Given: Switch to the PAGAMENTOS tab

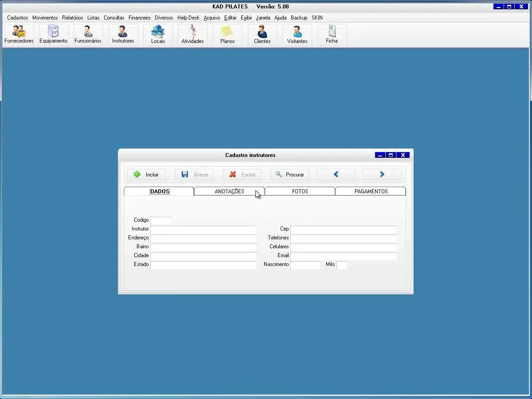Looking at the screenshot, I should (371, 191).
